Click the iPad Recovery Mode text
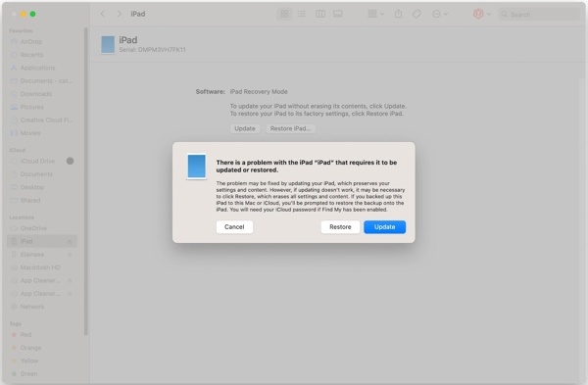 tap(259, 92)
